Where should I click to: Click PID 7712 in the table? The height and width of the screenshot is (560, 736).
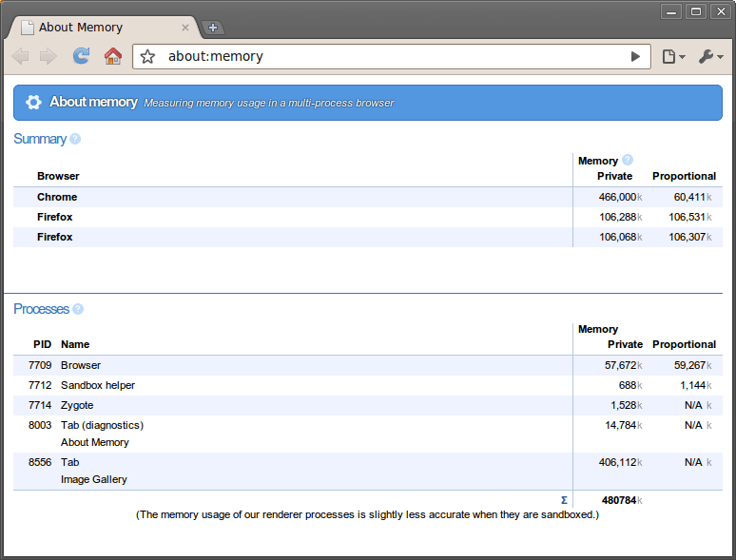(x=40, y=385)
